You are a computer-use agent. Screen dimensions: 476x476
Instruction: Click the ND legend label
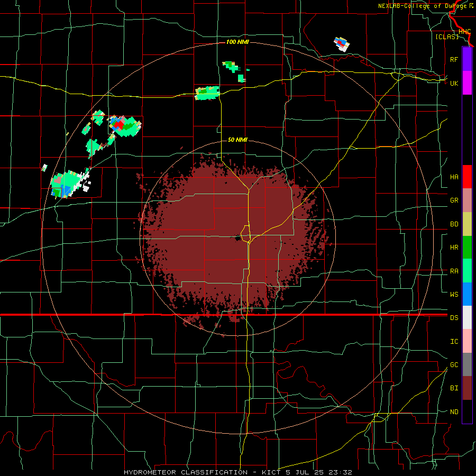(454, 412)
